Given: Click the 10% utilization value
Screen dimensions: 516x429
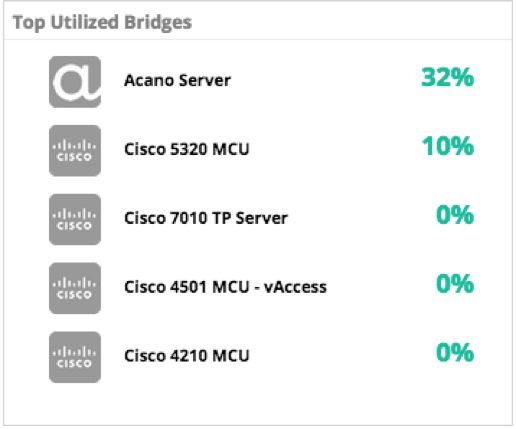Looking at the screenshot, I should 448,146.
